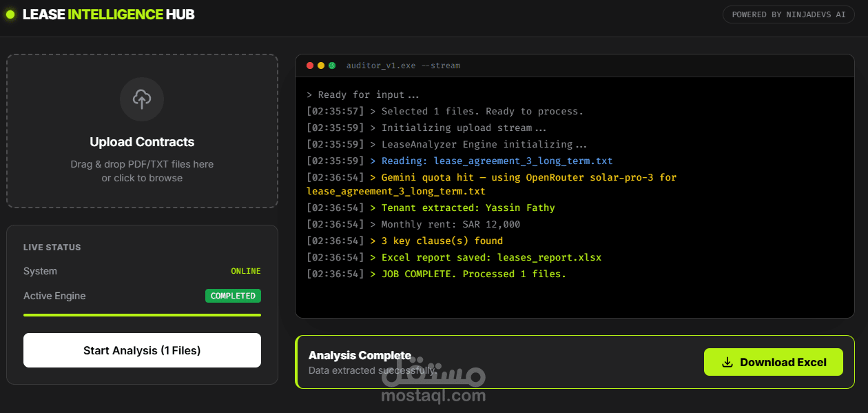The height and width of the screenshot is (413, 868).
Task: Click the 'or click to browse' text
Action: [x=142, y=178]
